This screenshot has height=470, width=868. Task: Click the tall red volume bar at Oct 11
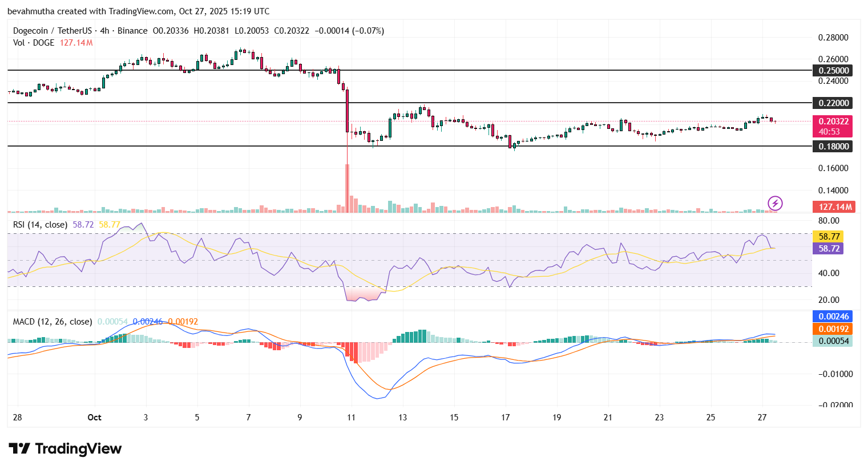[347, 188]
